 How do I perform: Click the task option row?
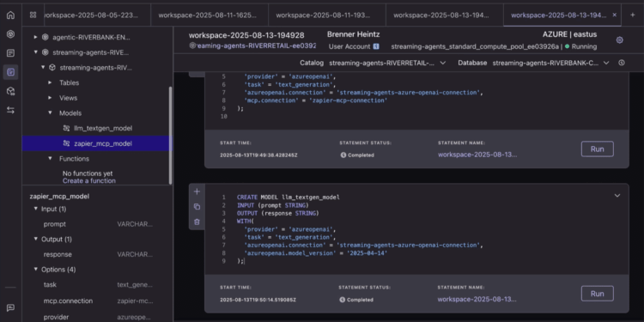tap(98, 284)
